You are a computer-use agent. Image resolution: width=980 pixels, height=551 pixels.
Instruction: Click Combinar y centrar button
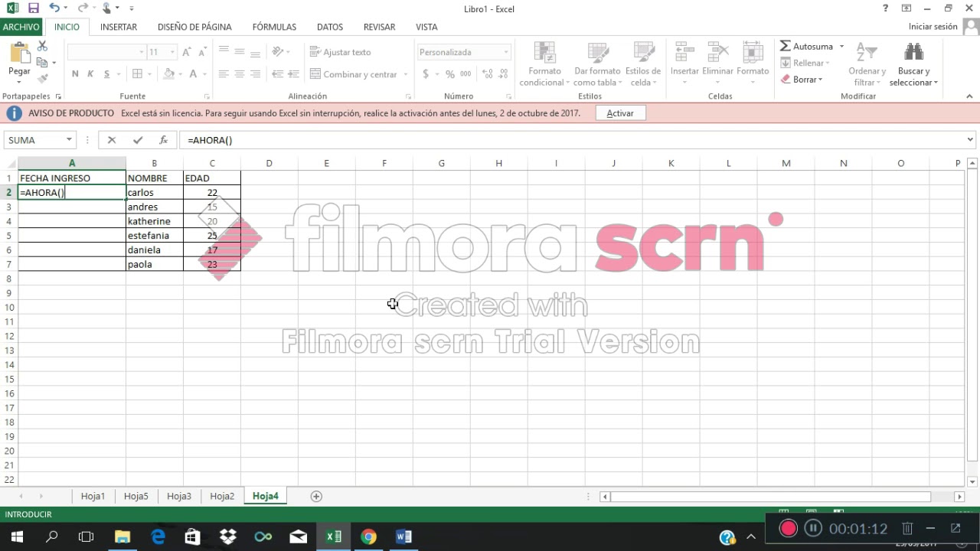[354, 74]
